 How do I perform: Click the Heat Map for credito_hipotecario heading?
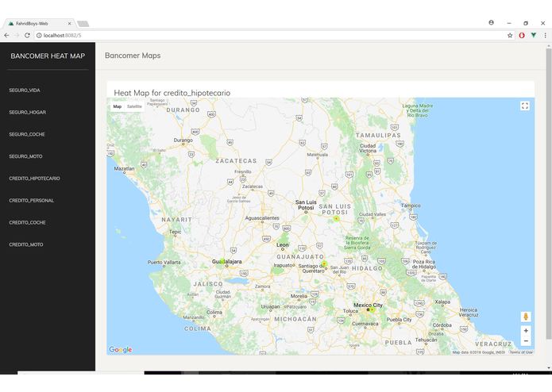coord(172,93)
